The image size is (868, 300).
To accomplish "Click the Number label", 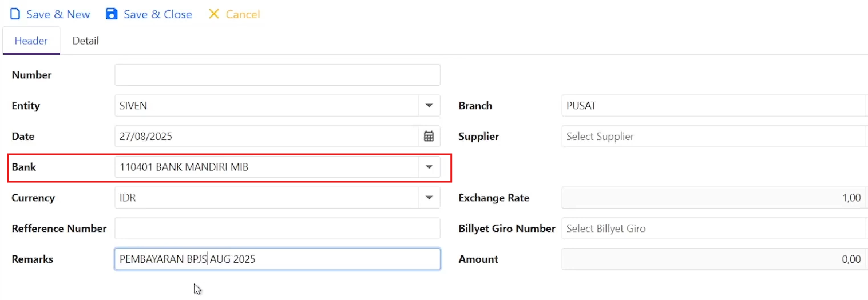I will pyautogui.click(x=31, y=75).
